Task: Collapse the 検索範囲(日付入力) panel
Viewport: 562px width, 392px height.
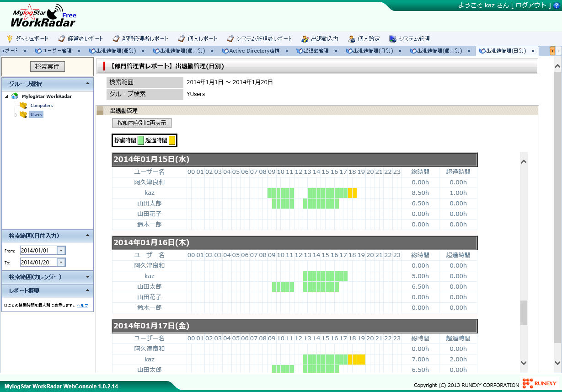Action: point(87,236)
